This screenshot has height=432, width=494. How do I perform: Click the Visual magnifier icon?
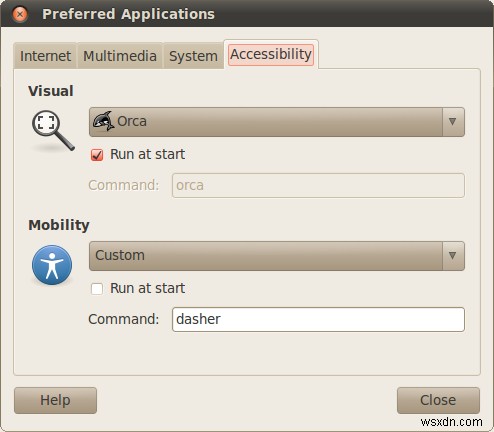(x=53, y=131)
